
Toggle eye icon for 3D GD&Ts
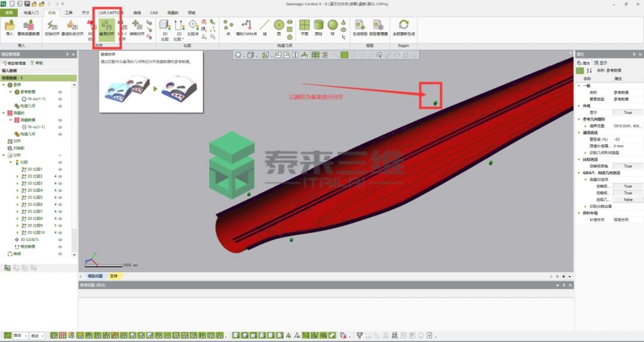pyautogui.click(x=60, y=240)
